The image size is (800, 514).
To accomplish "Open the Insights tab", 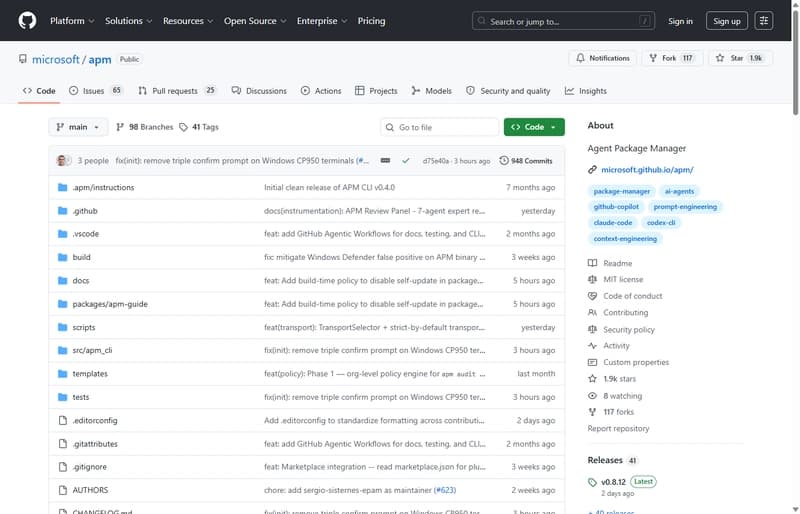I will (586, 91).
